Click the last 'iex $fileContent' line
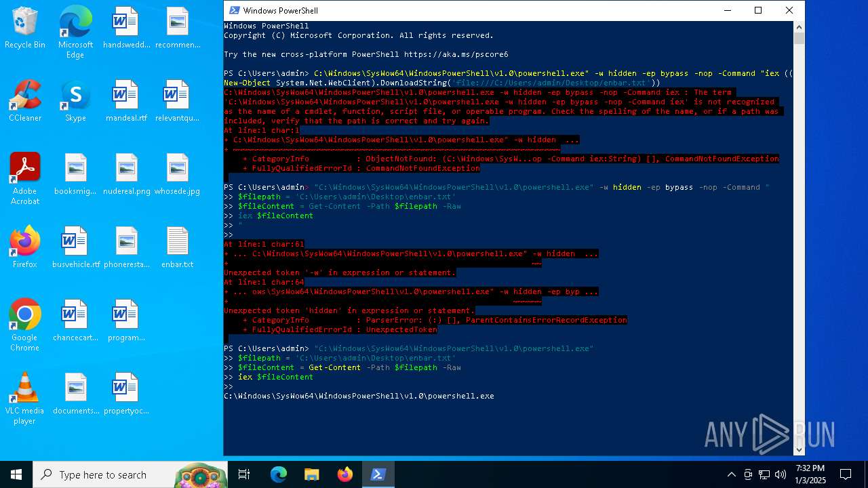The image size is (868, 488). pyautogui.click(x=275, y=377)
